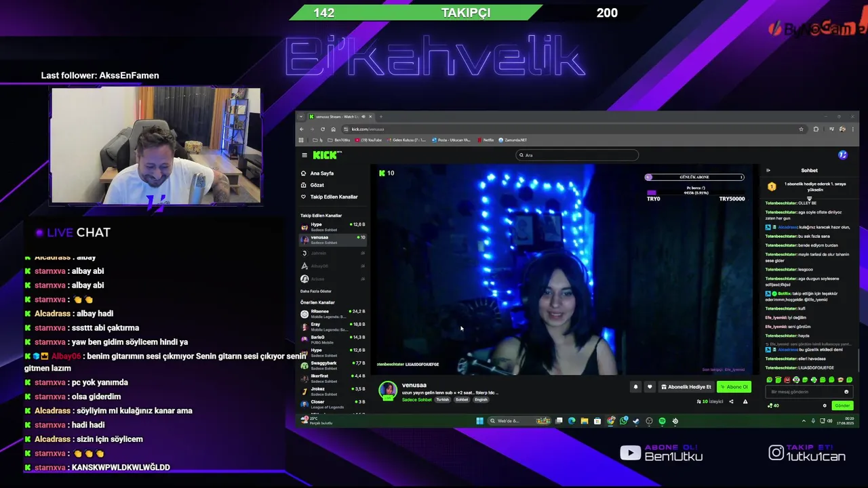The width and height of the screenshot is (868, 488).
Task: Open the Kick hamburger menu
Action: point(304,155)
